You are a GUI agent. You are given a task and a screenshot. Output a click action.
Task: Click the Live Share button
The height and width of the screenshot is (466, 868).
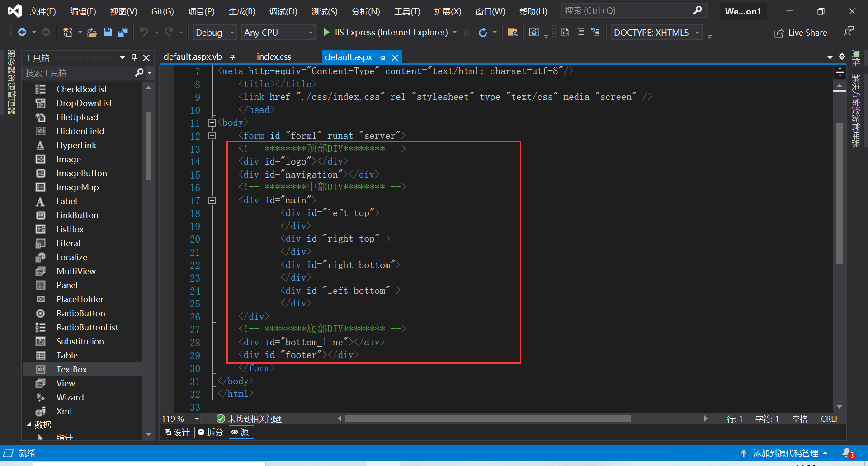click(x=801, y=33)
